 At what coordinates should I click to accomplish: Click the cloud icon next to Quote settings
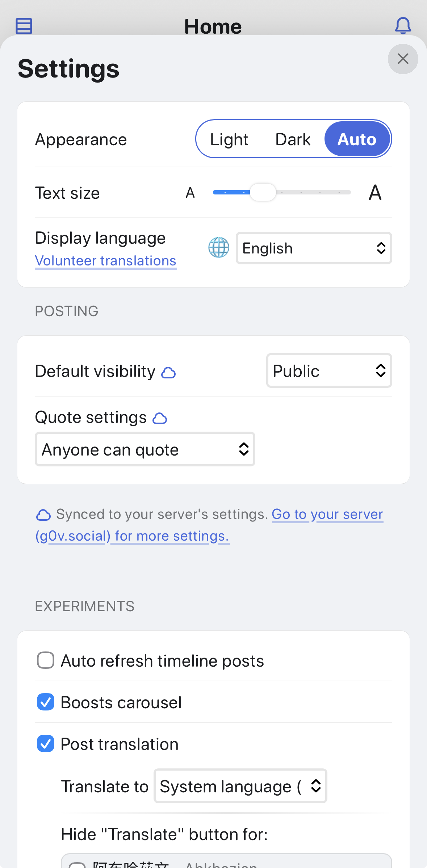tap(160, 419)
